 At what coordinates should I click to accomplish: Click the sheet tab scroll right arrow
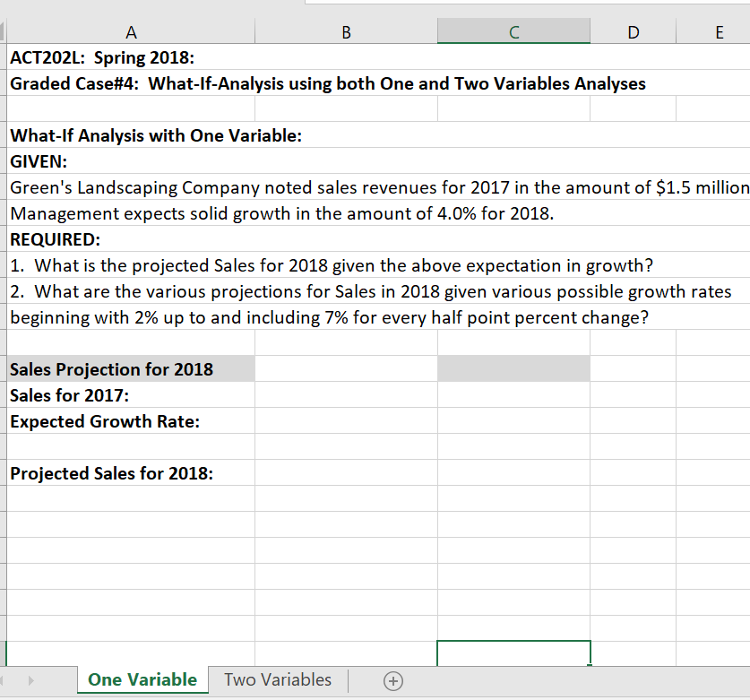pyautogui.click(x=31, y=680)
